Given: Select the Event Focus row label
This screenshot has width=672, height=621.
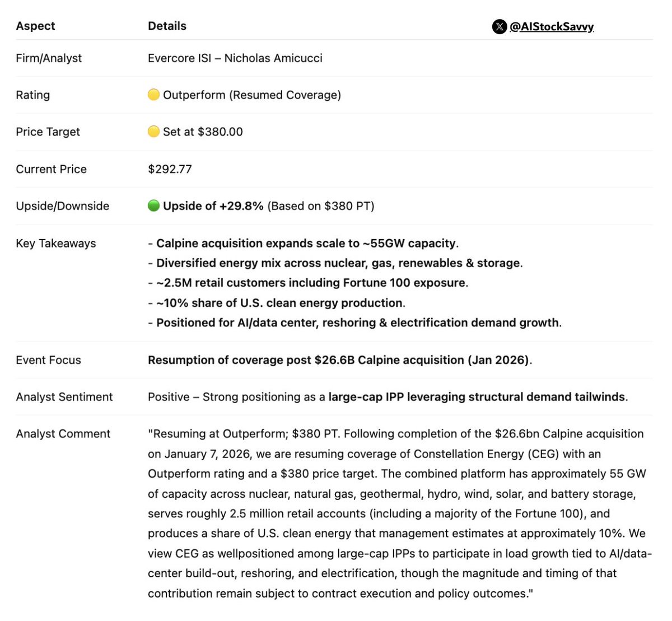Looking at the screenshot, I should [x=48, y=360].
